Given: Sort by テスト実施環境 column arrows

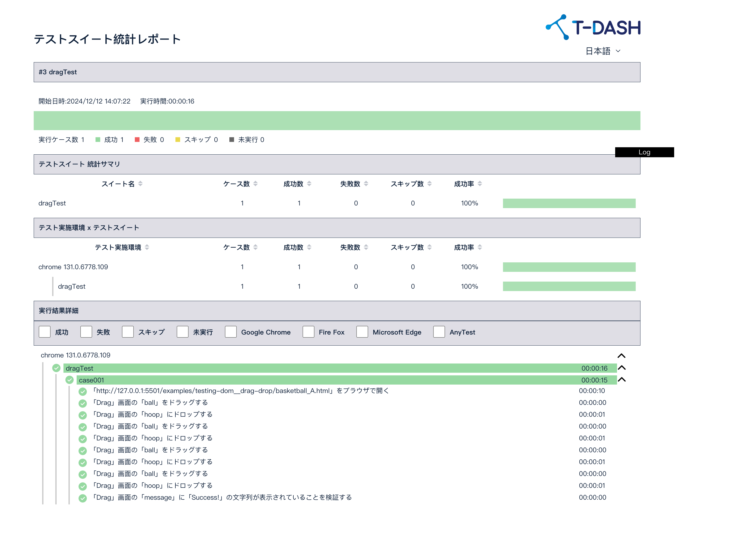Looking at the screenshot, I should [x=147, y=247].
